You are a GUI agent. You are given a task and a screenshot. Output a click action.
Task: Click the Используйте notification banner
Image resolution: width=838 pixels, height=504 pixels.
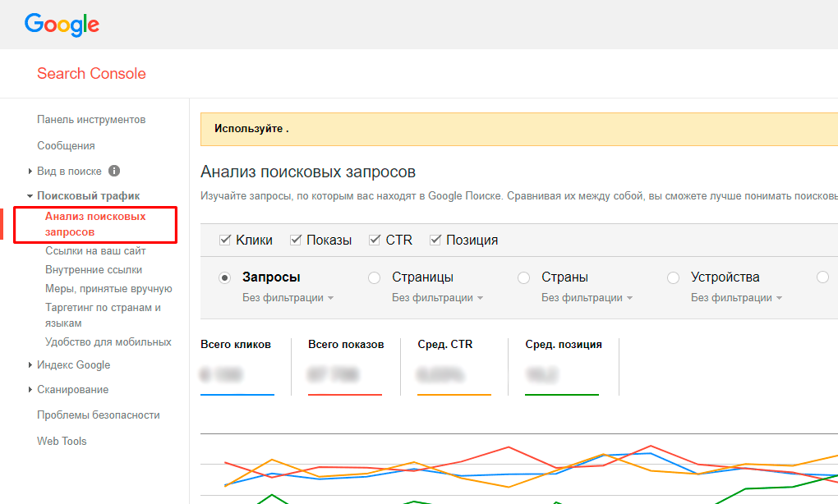click(x=519, y=129)
